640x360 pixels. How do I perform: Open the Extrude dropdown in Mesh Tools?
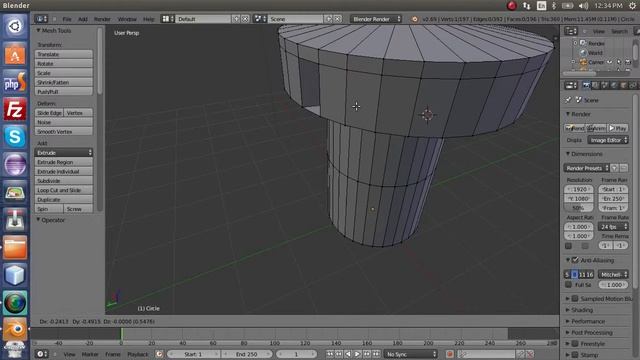(x=64, y=152)
